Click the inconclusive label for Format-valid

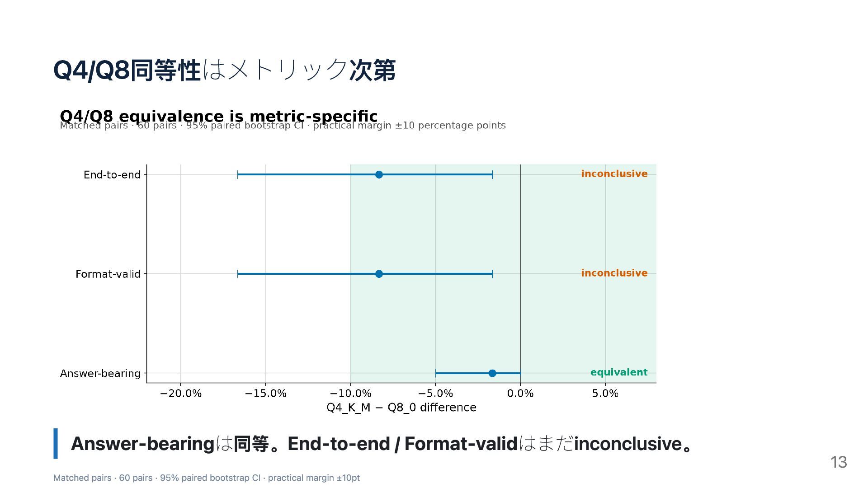pyautogui.click(x=614, y=273)
